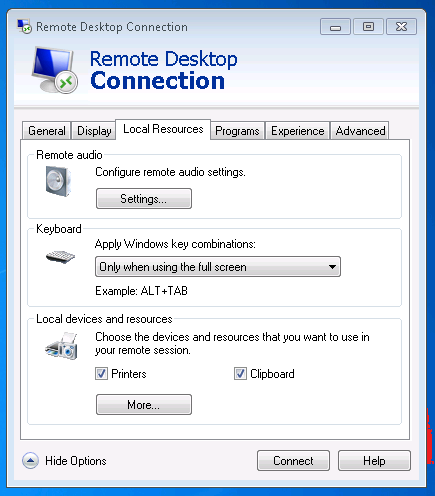Collapse options with Hide Options arrow icon

[x=30, y=461]
